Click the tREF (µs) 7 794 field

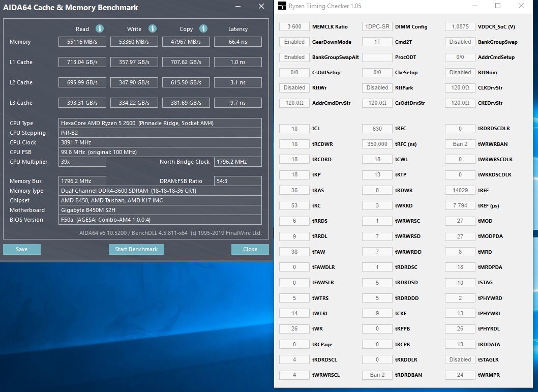coord(460,205)
